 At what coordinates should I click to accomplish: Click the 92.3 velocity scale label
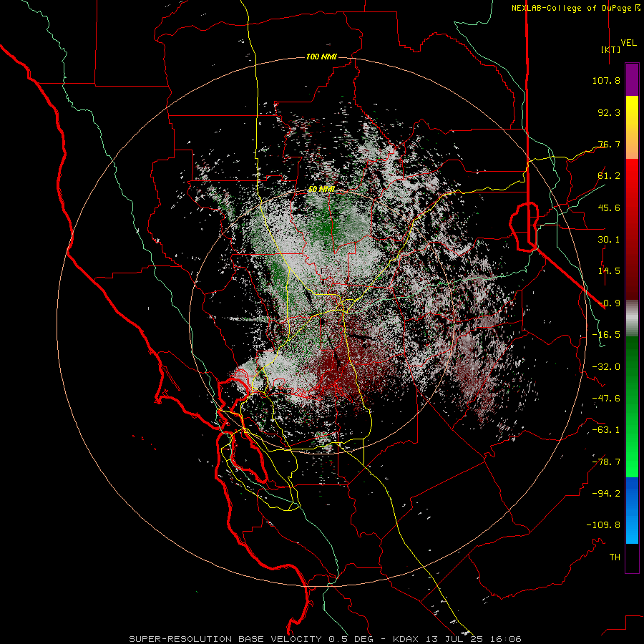tap(609, 112)
